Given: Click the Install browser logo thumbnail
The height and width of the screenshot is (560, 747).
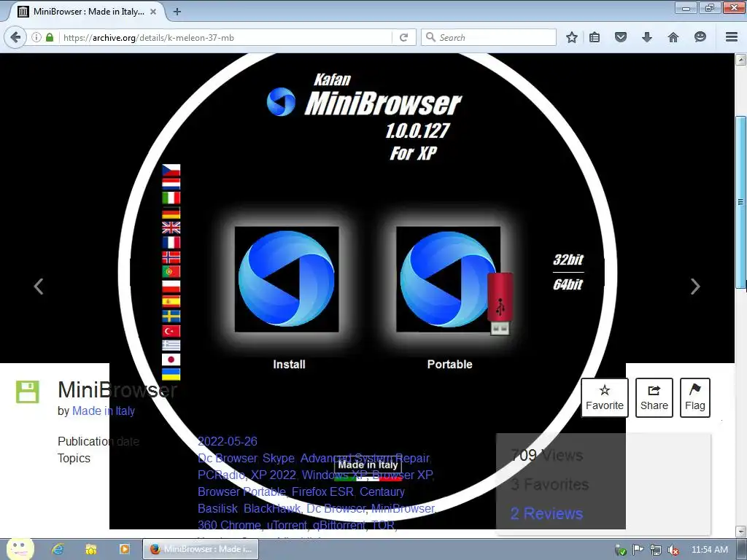Looking at the screenshot, I should (x=286, y=279).
